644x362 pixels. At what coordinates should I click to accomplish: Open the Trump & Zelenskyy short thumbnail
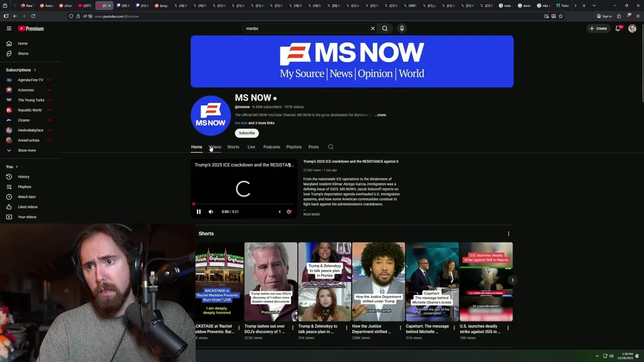(x=325, y=282)
